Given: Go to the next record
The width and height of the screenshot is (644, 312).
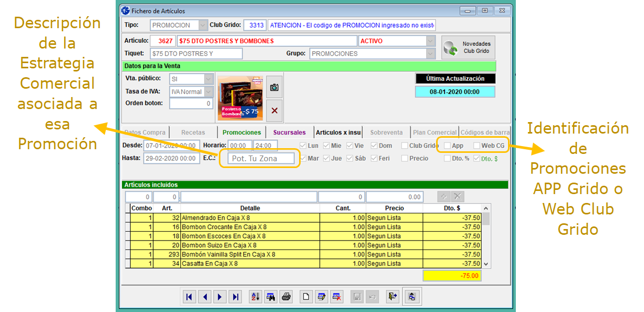Looking at the screenshot, I should pyautogui.click(x=220, y=297).
